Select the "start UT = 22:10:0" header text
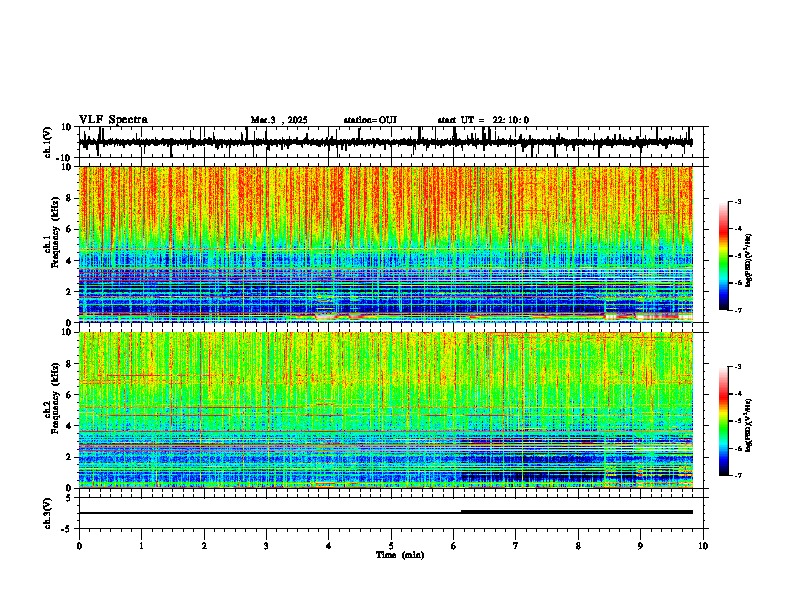This screenshot has height=612, width=792. [483, 120]
